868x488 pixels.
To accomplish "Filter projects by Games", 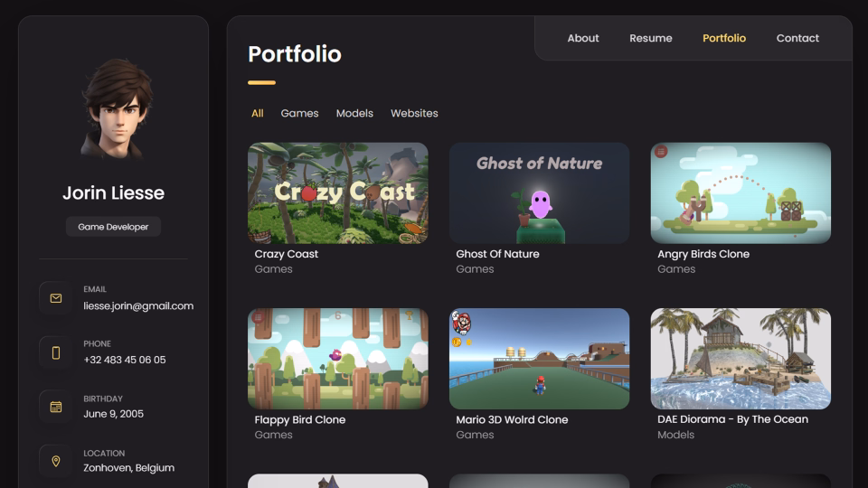I will tap(299, 114).
